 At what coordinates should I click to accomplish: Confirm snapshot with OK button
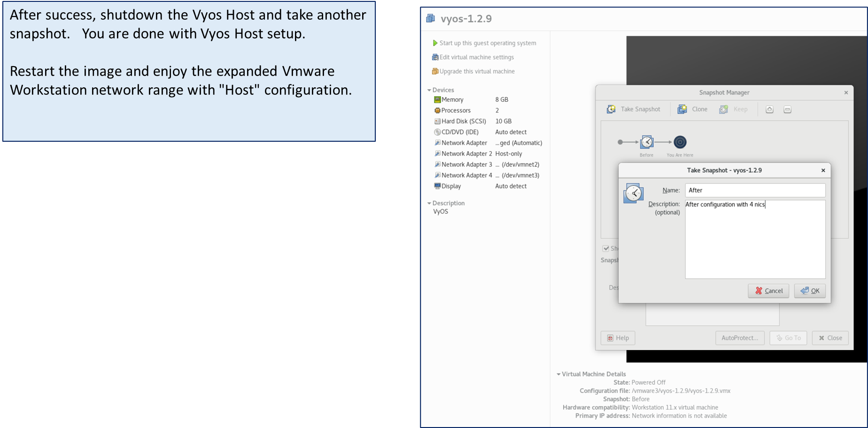click(810, 291)
